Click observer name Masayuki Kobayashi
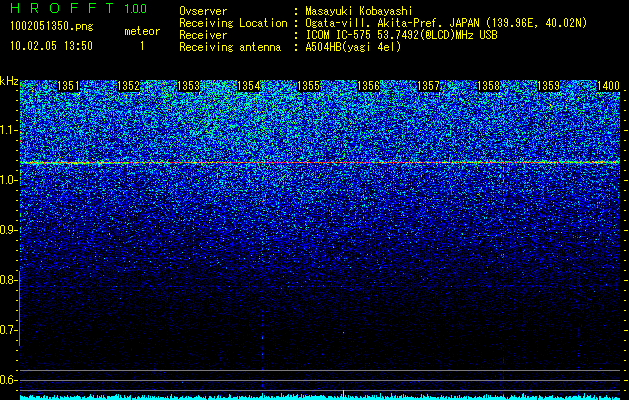 (x=359, y=12)
